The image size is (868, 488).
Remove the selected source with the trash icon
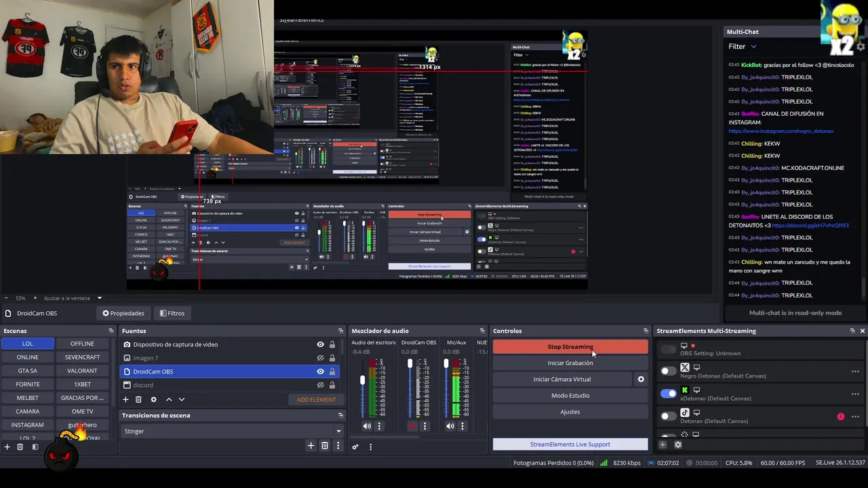pyautogui.click(x=138, y=399)
